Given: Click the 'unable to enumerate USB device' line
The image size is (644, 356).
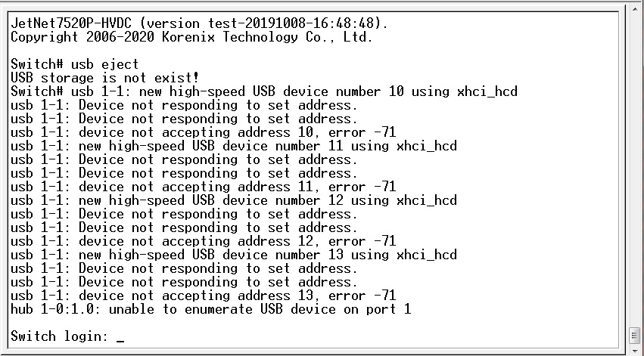Looking at the screenshot, I should [210, 309].
